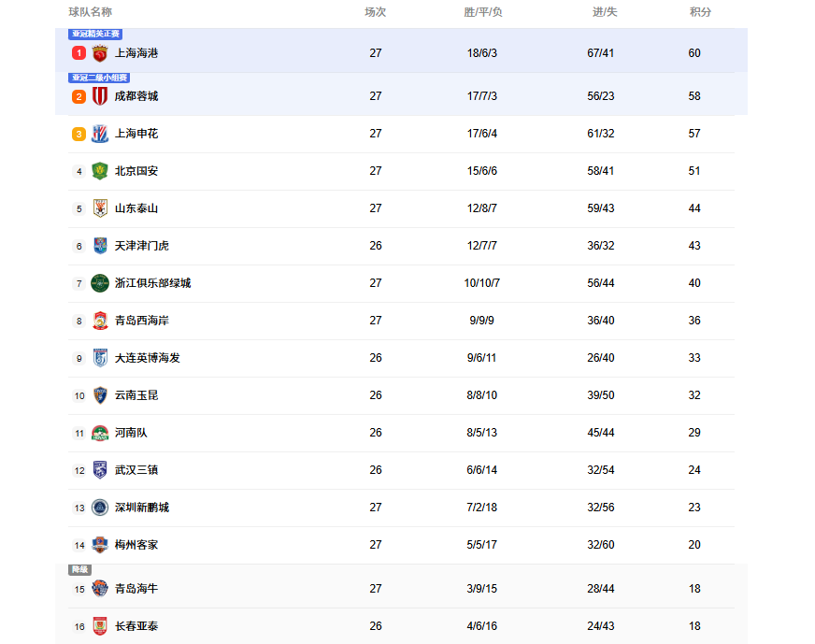Click the 场次 matches played column header
Image resolution: width=815 pixels, height=644 pixels.
(x=375, y=12)
